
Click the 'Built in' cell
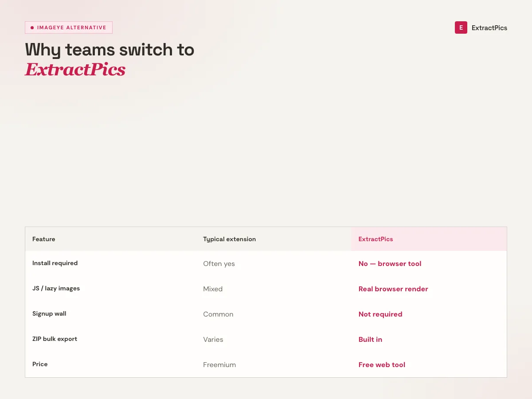pyautogui.click(x=370, y=340)
